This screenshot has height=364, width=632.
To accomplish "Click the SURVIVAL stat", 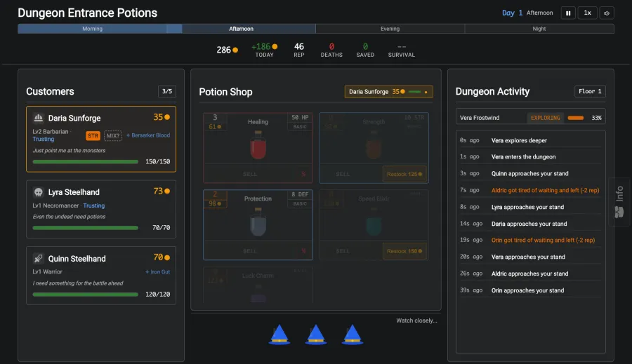I will click(402, 50).
